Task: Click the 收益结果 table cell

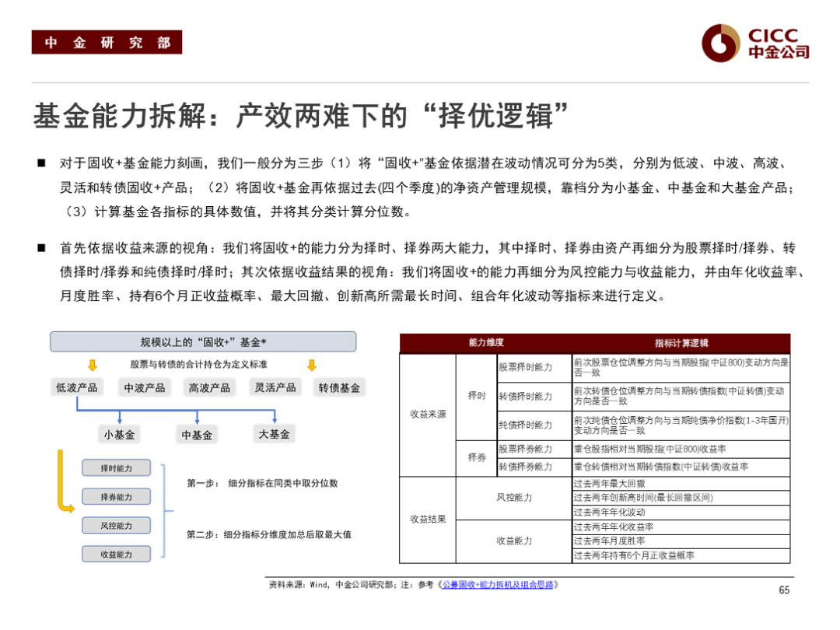Action: (428, 519)
